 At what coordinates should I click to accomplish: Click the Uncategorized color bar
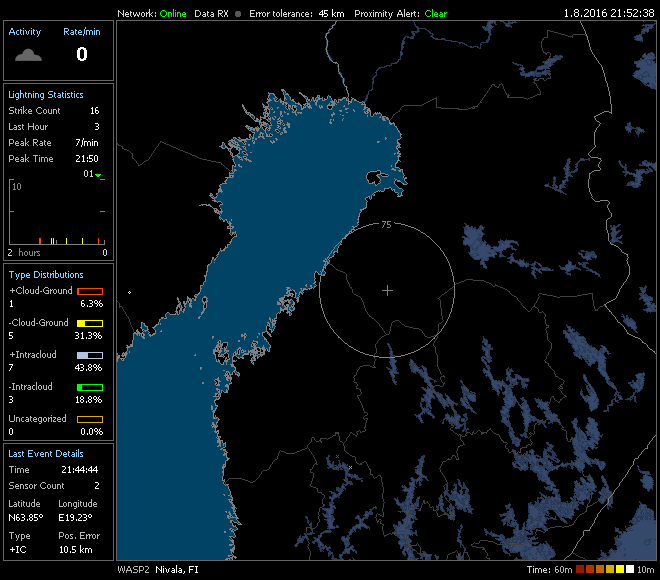[x=90, y=419]
